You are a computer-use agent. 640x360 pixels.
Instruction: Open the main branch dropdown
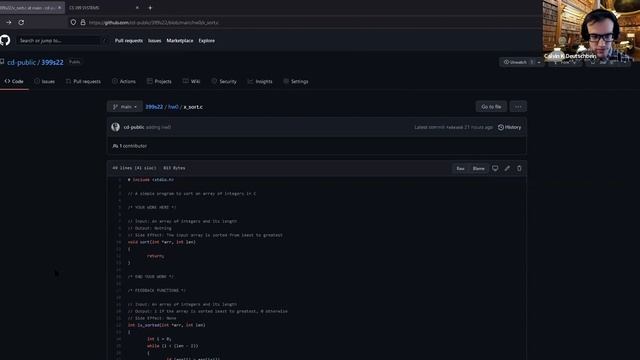[125, 107]
